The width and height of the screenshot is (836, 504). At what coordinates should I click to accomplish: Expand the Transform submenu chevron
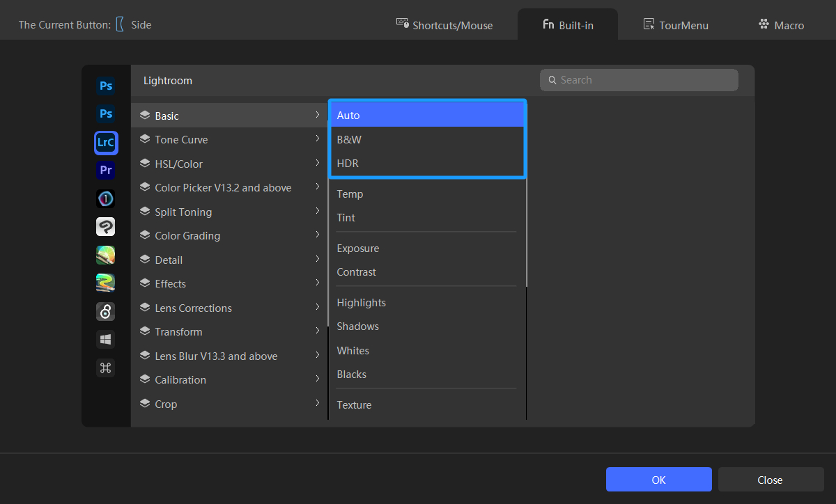coord(318,331)
